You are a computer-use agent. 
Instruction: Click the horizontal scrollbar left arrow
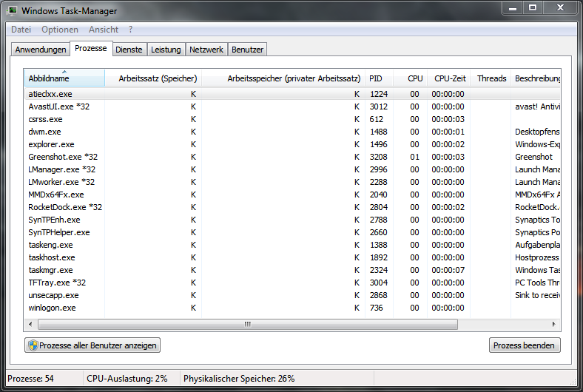point(30,324)
